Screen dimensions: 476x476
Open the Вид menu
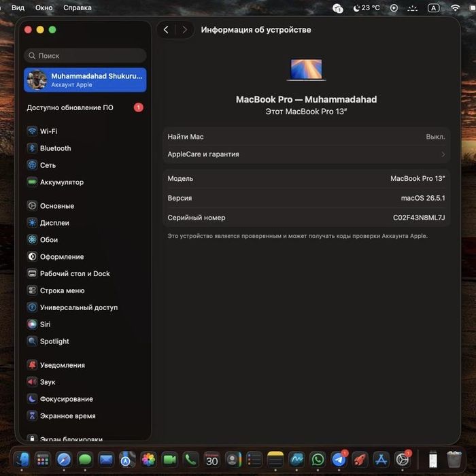pyautogui.click(x=18, y=8)
